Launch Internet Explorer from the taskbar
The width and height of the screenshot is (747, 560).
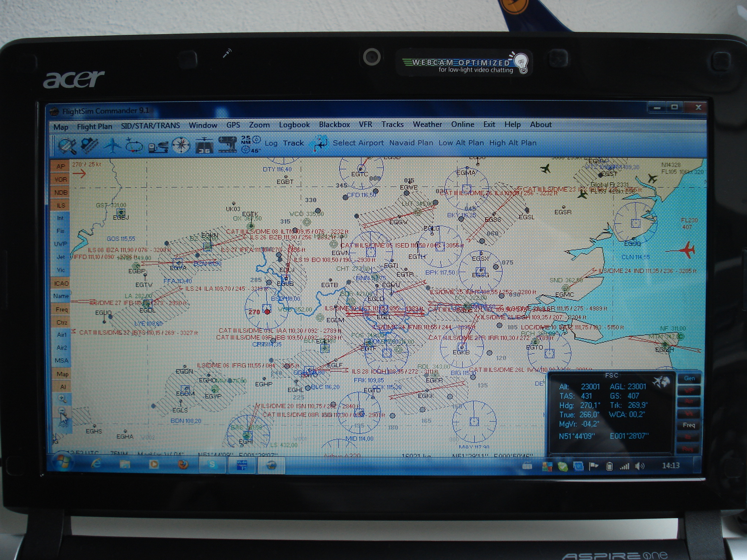click(x=96, y=464)
